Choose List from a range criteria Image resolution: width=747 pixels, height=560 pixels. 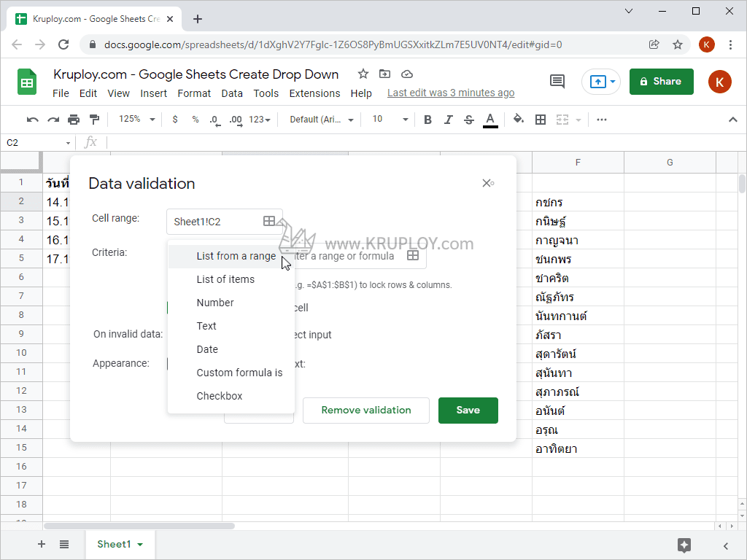[x=231, y=256]
